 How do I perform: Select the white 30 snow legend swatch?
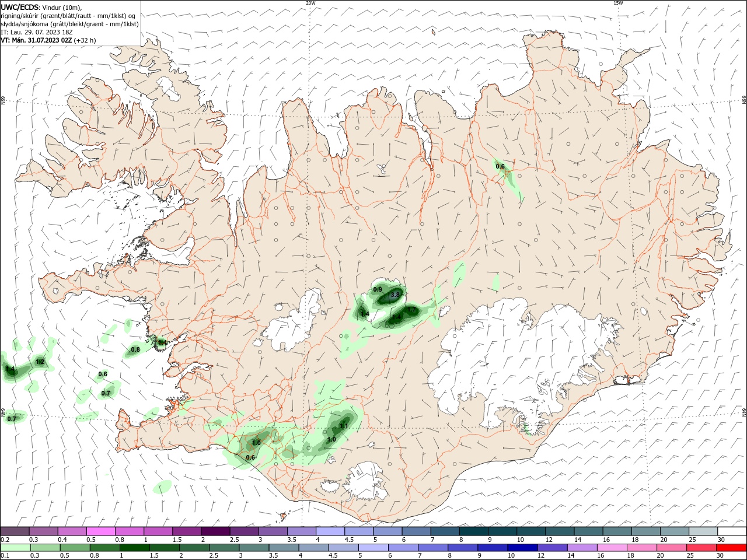point(732,531)
